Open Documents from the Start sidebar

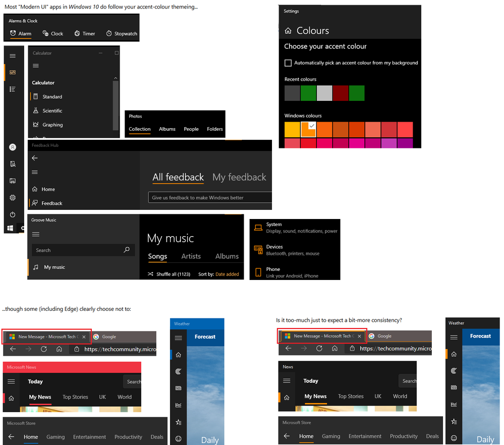(x=13, y=164)
